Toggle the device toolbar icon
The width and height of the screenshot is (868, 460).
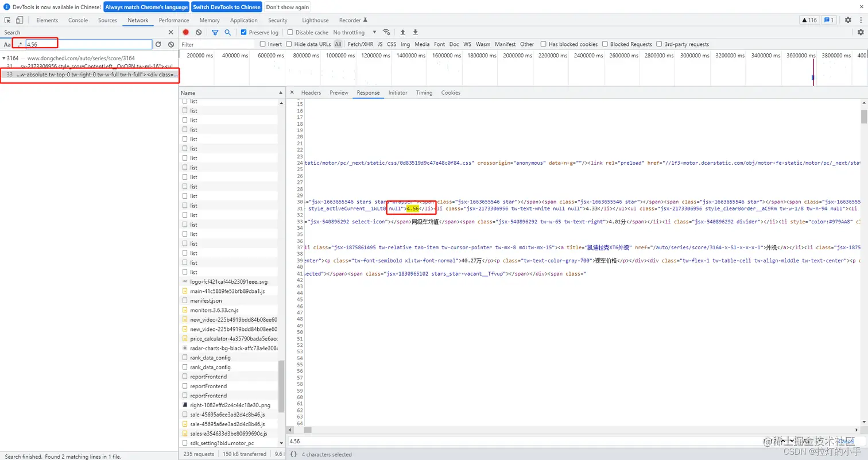20,20
